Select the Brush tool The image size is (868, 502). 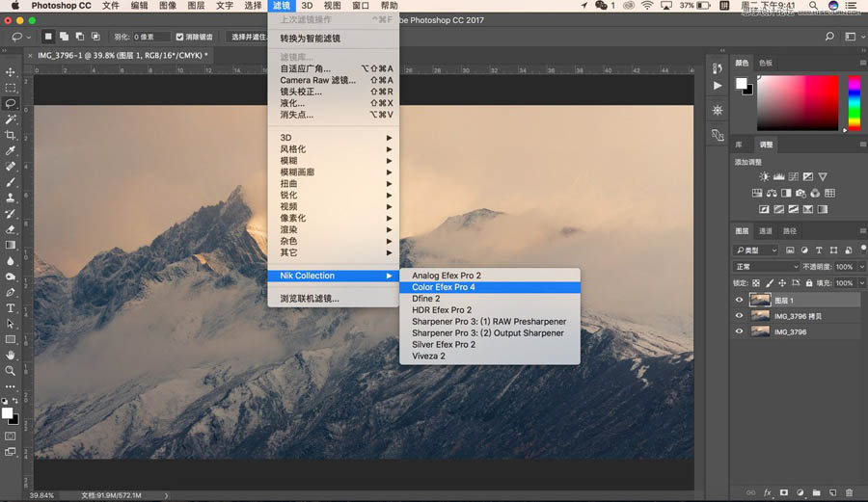11,182
